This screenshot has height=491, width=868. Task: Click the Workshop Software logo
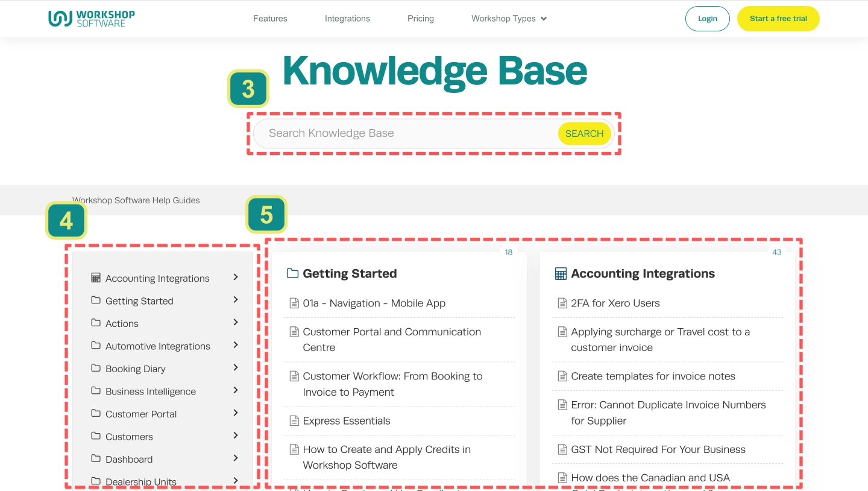[x=92, y=18]
